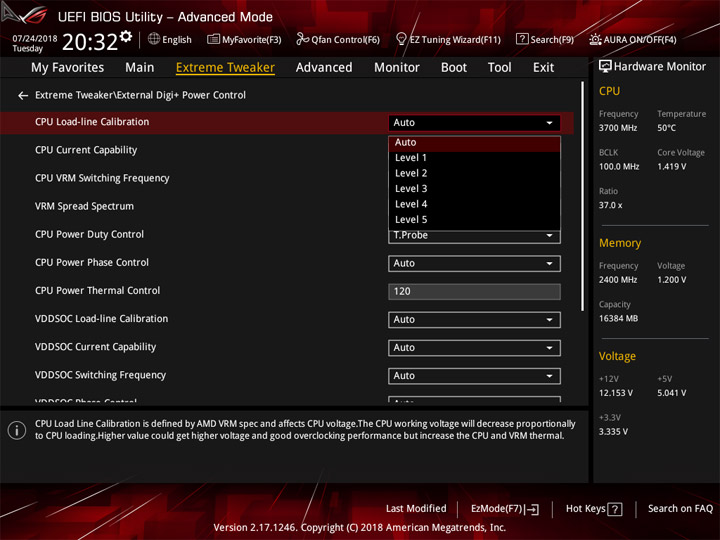Select the Extreme Tweaker tab
The image size is (720, 540).
[225, 68]
